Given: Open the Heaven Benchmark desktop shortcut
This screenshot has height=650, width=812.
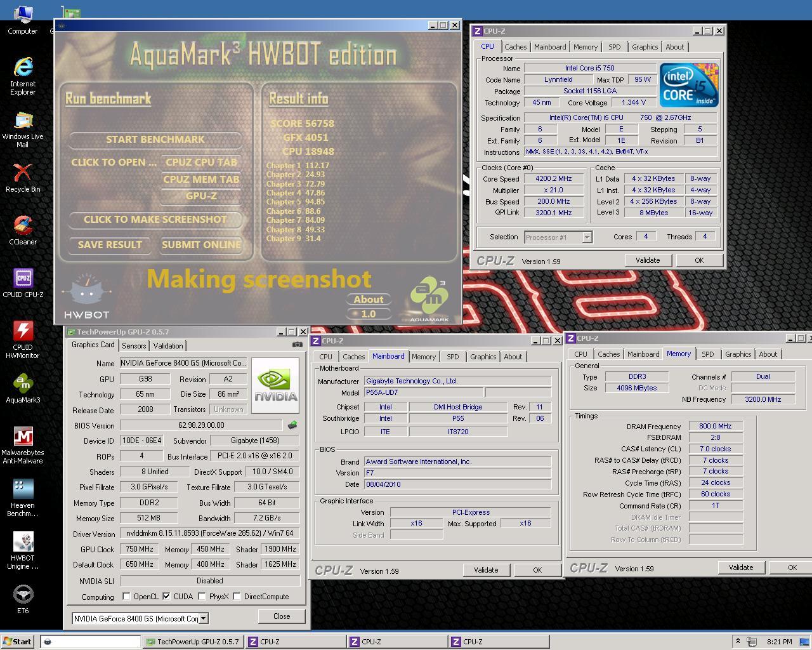Looking at the screenshot, I should [23, 497].
